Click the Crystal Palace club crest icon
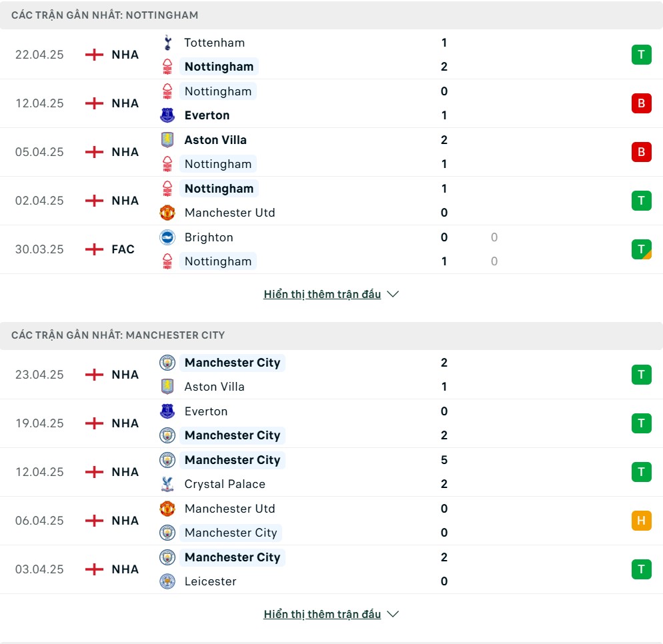663x644 pixels. pyautogui.click(x=167, y=484)
